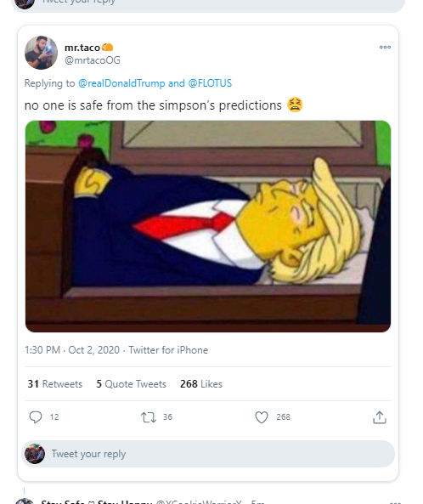Open the Simpsons coffin image

(x=208, y=226)
